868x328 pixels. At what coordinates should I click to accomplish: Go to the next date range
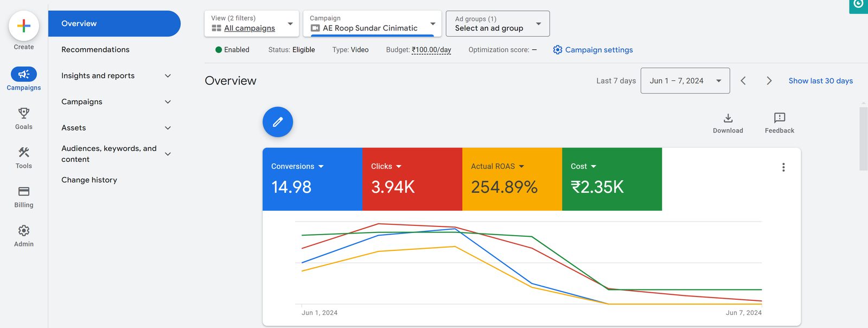pyautogui.click(x=769, y=80)
